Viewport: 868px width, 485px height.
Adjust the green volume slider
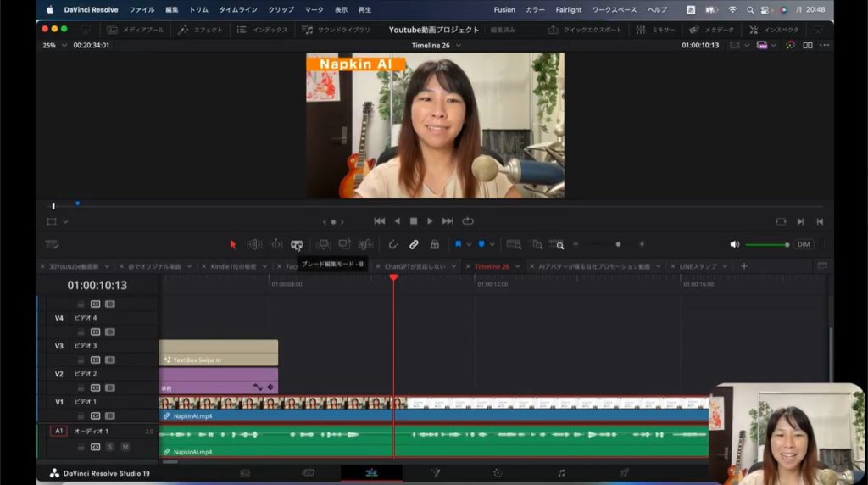point(766,244)
